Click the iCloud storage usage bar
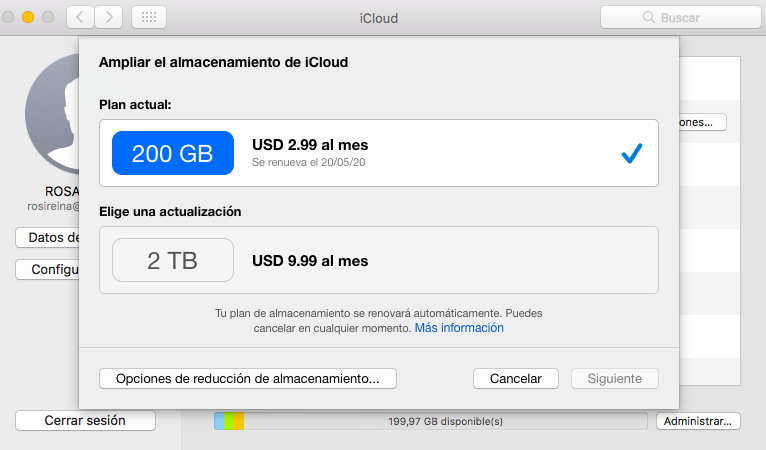 pyautogui.click(x=430, y=421)
